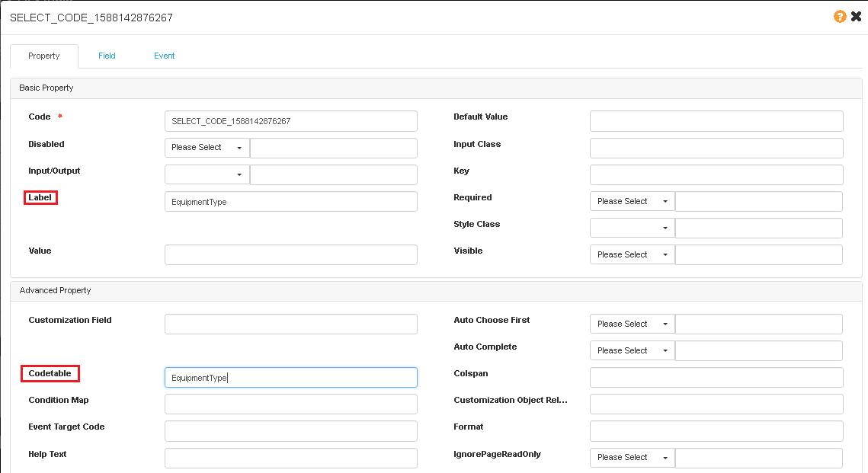Switch to the Field tab

pyautogui.click(x=107, y=56)
